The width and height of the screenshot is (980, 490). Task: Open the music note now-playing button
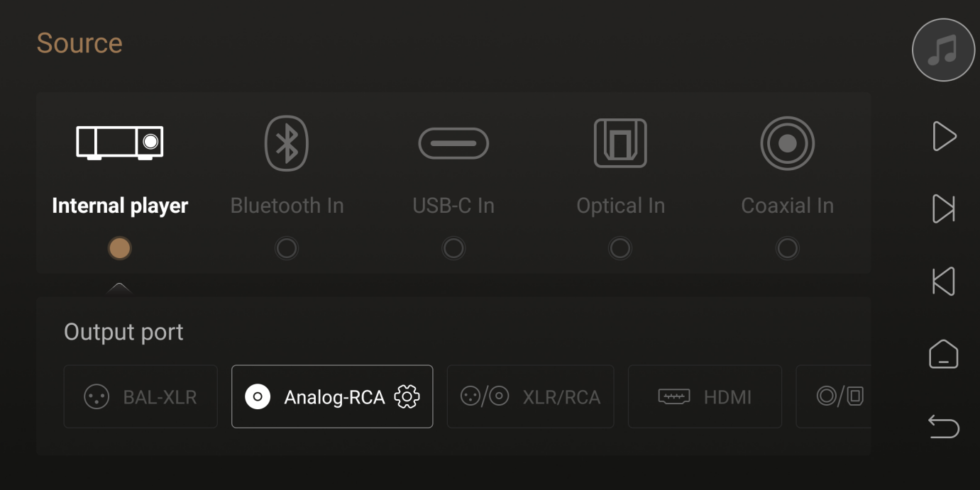click(943, 50)
